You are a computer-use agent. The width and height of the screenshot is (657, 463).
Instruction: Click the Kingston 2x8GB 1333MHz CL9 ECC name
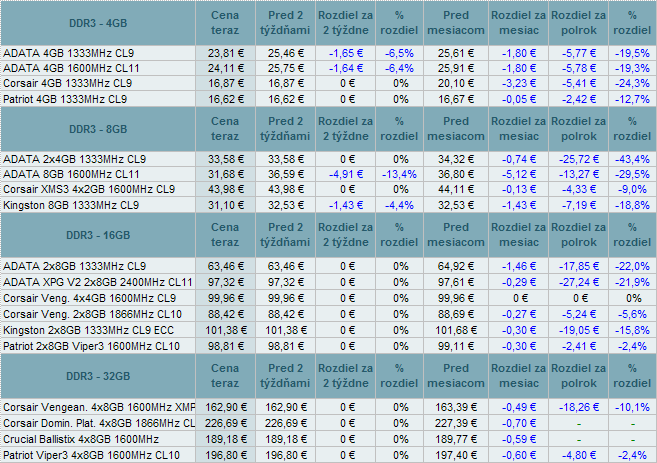click(x=88, y=330)
